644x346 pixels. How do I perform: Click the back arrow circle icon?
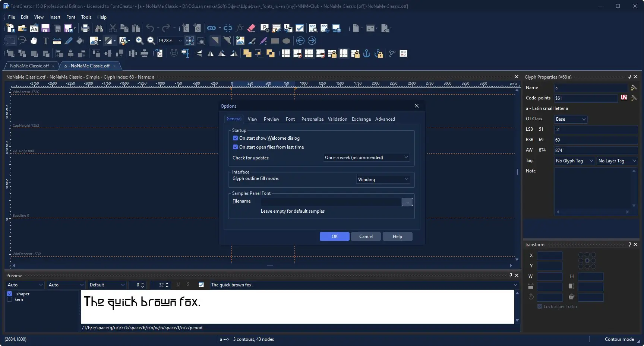300,41
